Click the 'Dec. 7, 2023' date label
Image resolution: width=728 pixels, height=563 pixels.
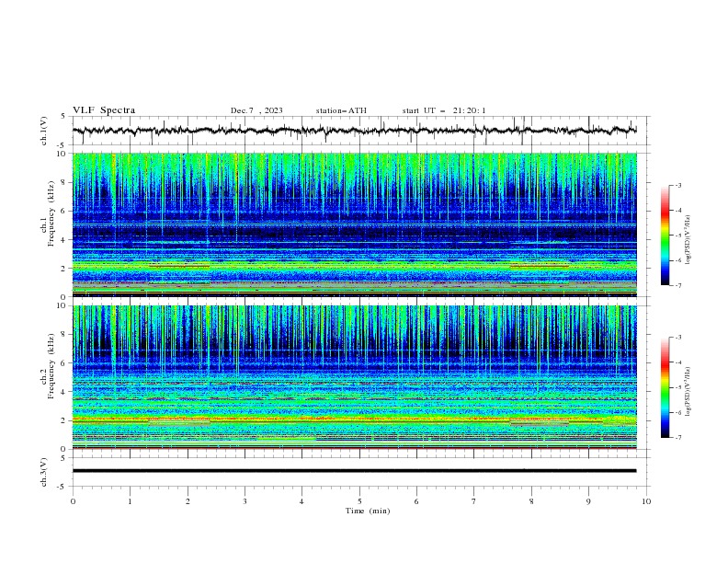click(256, 110)
